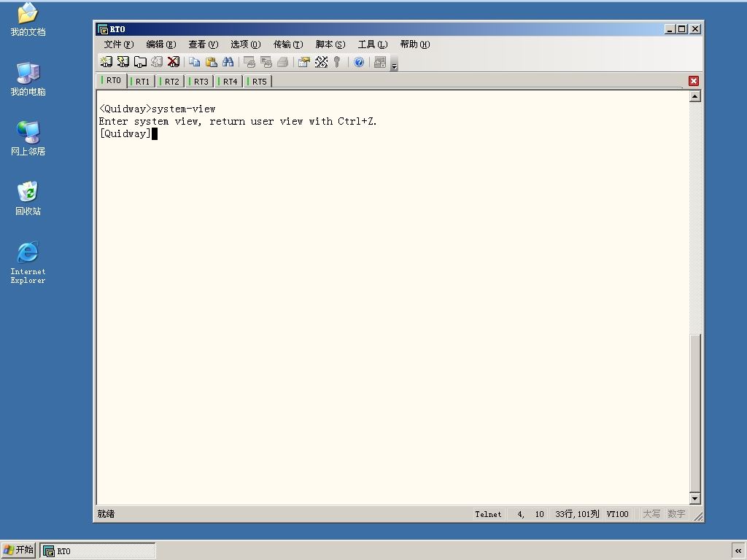Select the 回收站 recycle bin icon
The image size is (747, 560).
click(28, 198)
